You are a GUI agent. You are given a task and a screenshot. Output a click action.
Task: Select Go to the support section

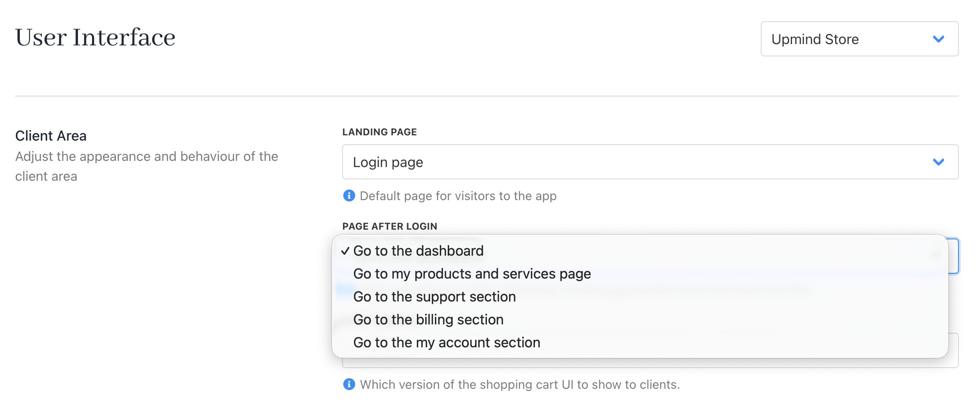click(x=640, y=297)
